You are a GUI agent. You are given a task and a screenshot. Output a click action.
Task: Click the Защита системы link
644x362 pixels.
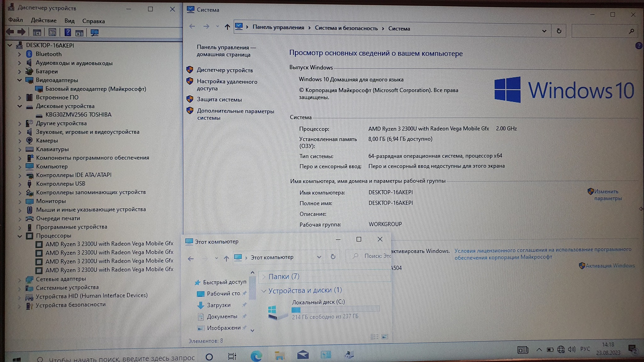coord(219,100)
